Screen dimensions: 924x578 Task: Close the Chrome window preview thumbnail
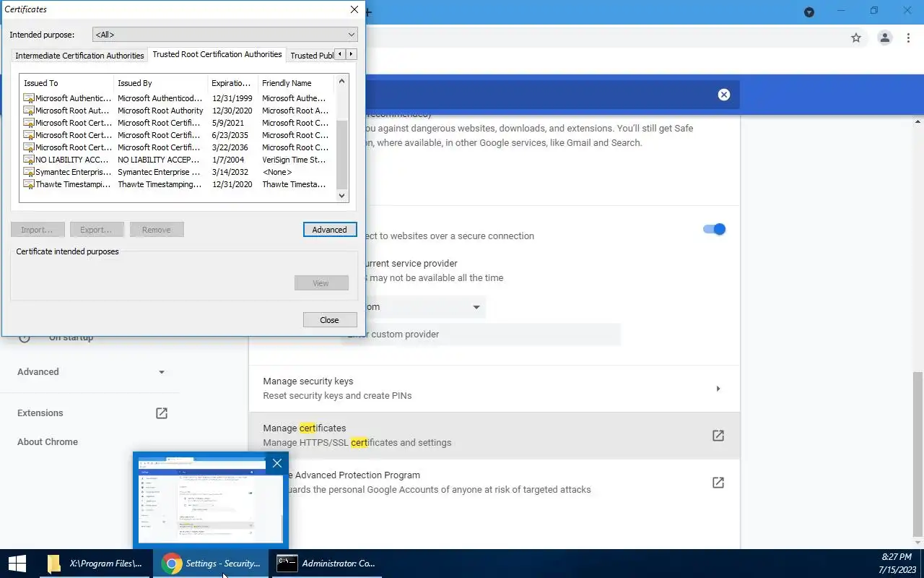277,464
